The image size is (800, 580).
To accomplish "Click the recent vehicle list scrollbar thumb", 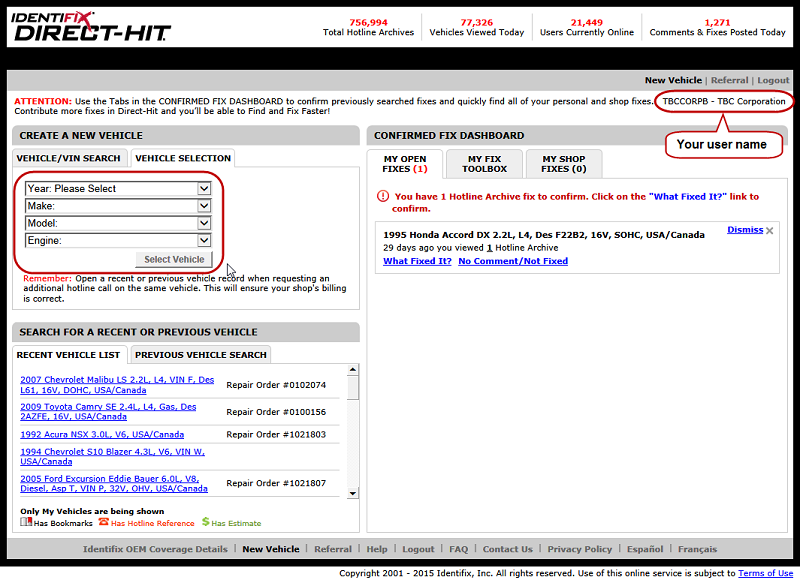I will pos(353,388).
